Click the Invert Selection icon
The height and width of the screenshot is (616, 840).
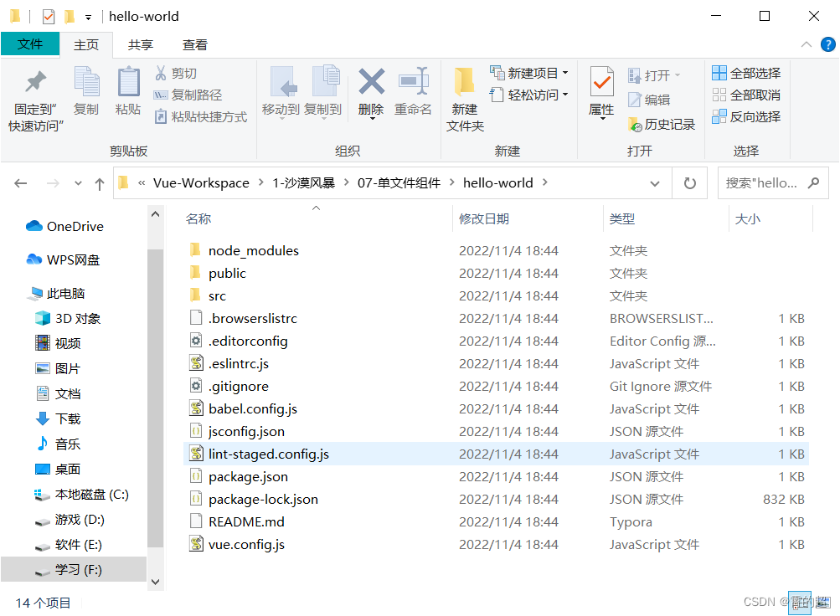pyautogui.click(x=719, y=116)
